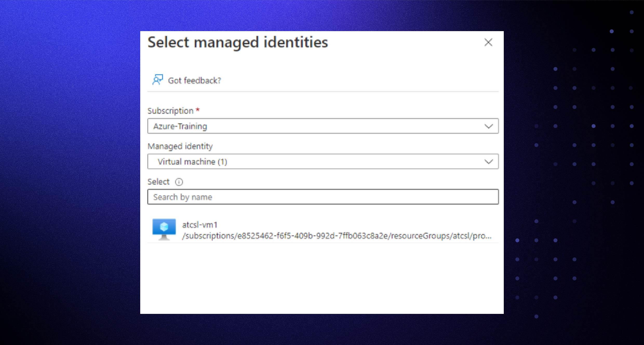This screenshot has height=345, width=644.
Task: Click the Select section heading
Action: coord(159,182)
